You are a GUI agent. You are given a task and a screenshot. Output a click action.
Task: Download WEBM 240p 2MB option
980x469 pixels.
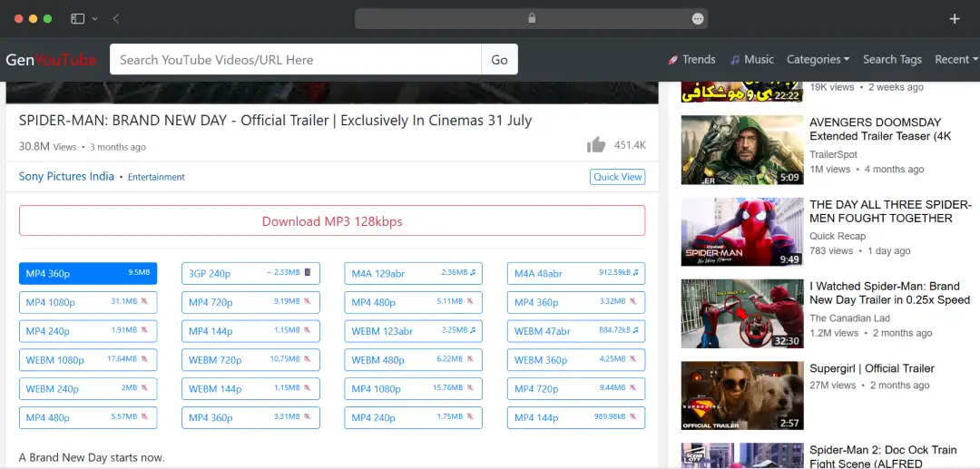[88, 388]
